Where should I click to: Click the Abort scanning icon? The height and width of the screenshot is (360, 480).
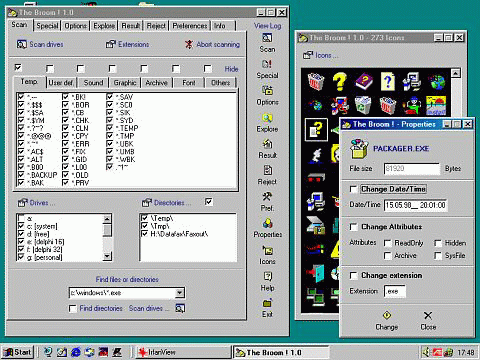tap(189, 44)
